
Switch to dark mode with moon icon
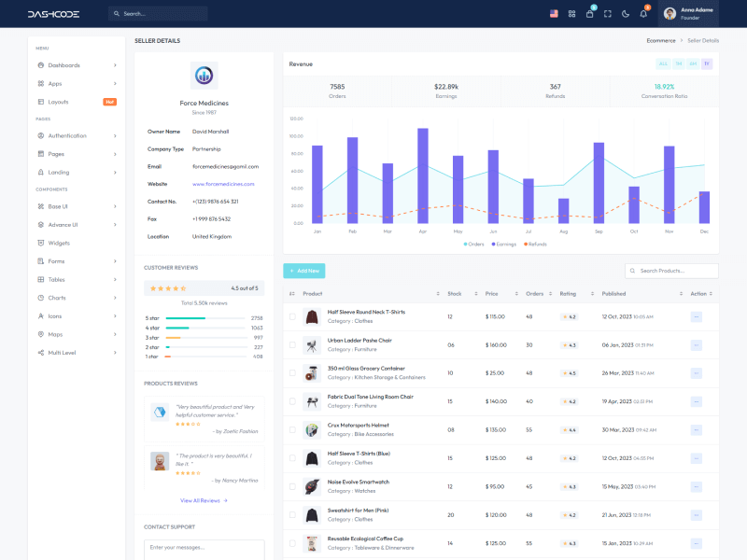(626, 13)
